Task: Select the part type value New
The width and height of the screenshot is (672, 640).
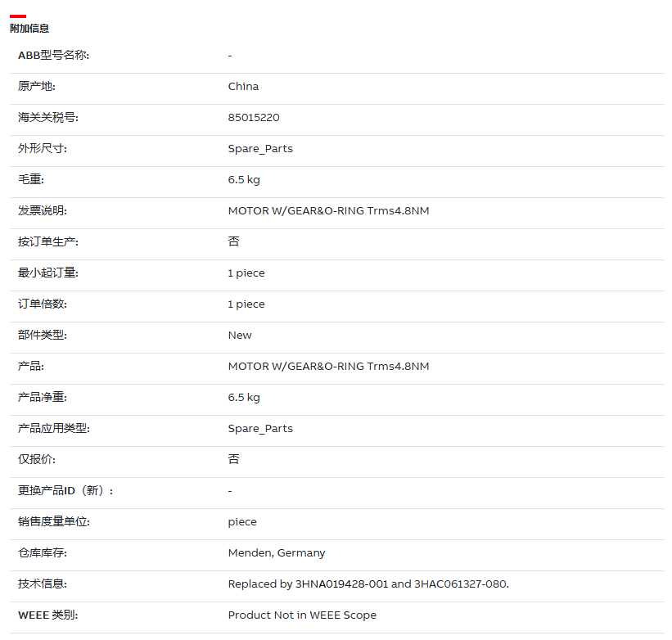Action: 240,336
